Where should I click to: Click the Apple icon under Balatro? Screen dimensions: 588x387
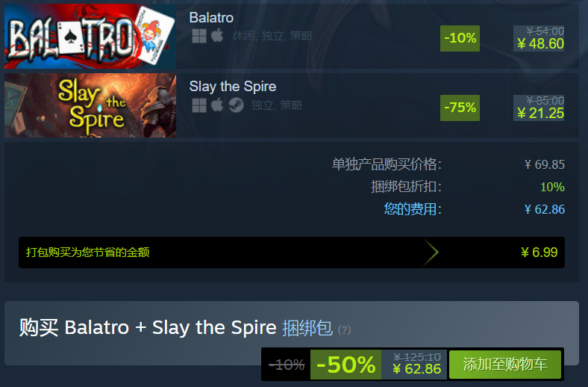(x=217, y=36)
